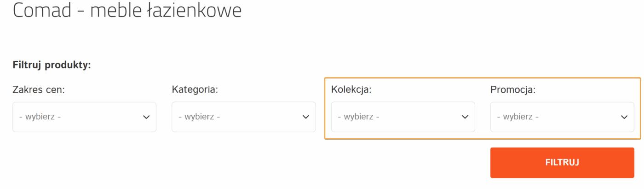Click "- wybierz -" placeholder under Promocja

[x=518, y=117]
